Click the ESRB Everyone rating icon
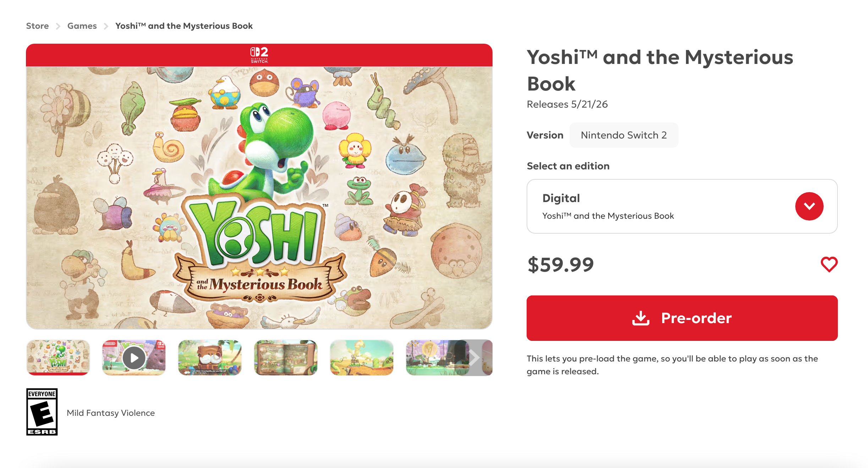 coord(42,412)
